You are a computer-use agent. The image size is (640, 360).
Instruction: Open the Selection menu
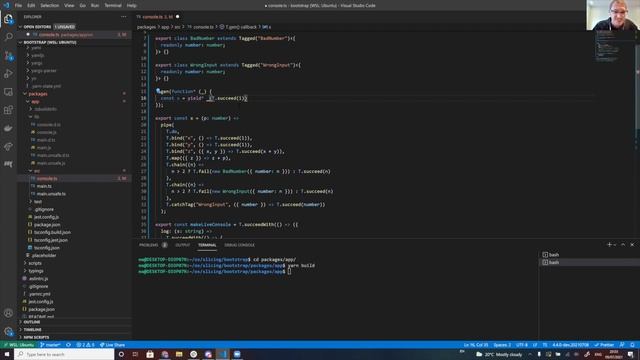49,6
